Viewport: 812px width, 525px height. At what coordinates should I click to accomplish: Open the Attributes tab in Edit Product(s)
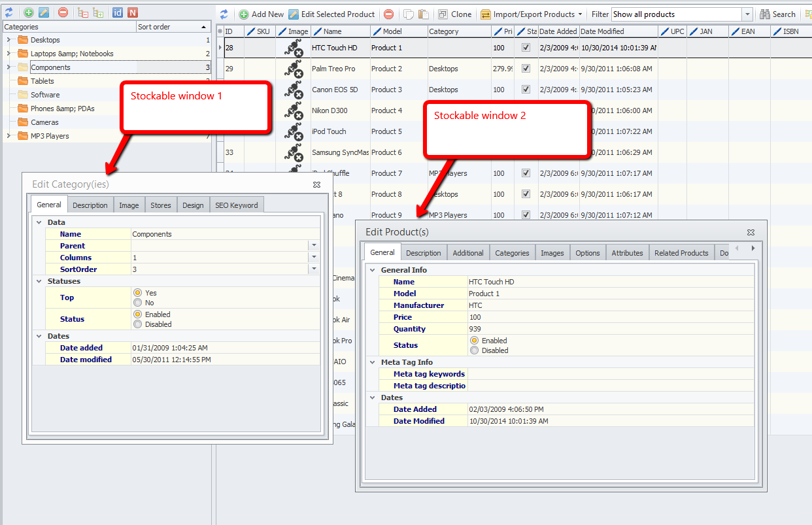click(x=627, y=253)
